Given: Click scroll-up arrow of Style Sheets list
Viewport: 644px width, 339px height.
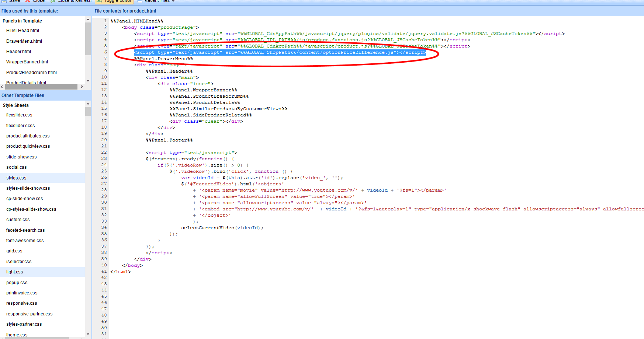Looking at the screenshot, I should click(88, 104).
